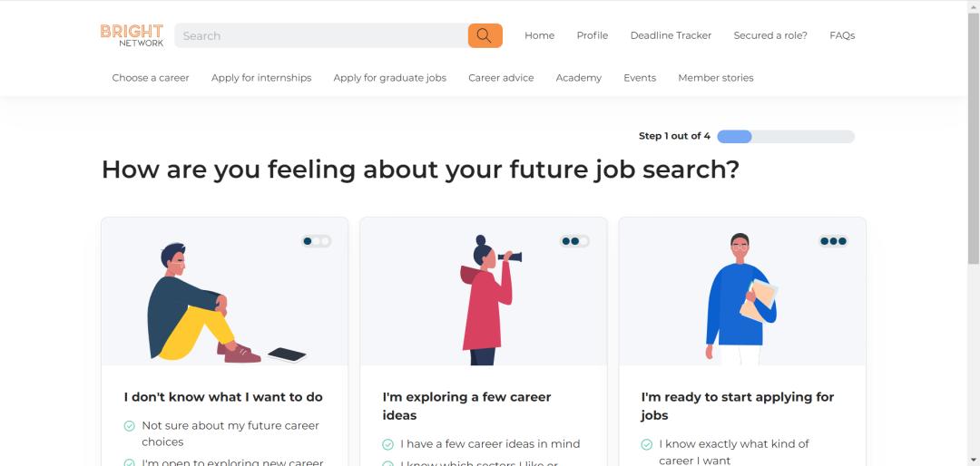Click the one-dot confidence level indicator
The height and width of the screenshot is (466, 980).
tap(317, 241)
